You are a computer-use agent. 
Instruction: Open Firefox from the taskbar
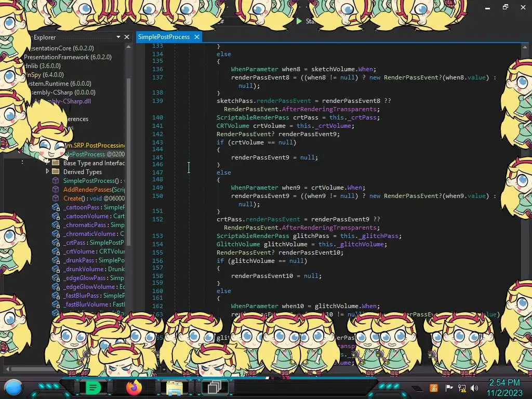point(134,388)
